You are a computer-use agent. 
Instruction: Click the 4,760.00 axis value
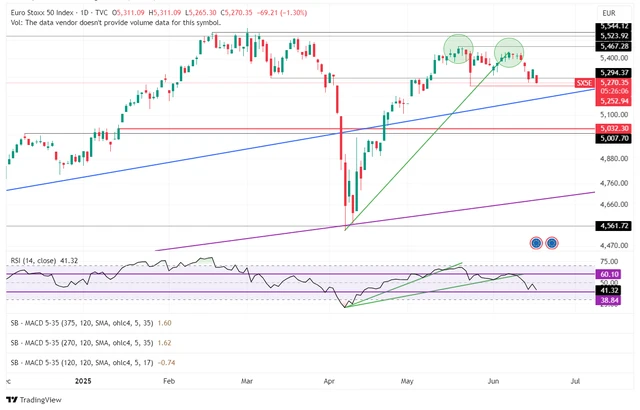point(613,183)
